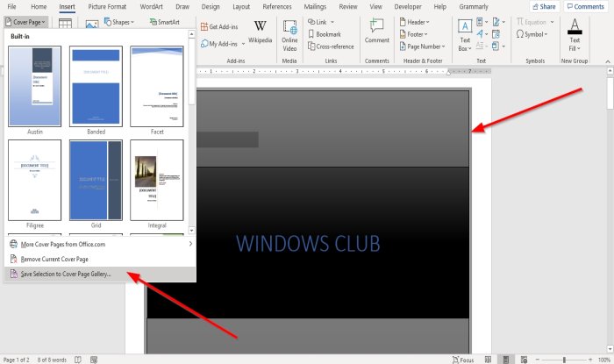Switch to the References tab
The image size is (614, 364).
277,7
